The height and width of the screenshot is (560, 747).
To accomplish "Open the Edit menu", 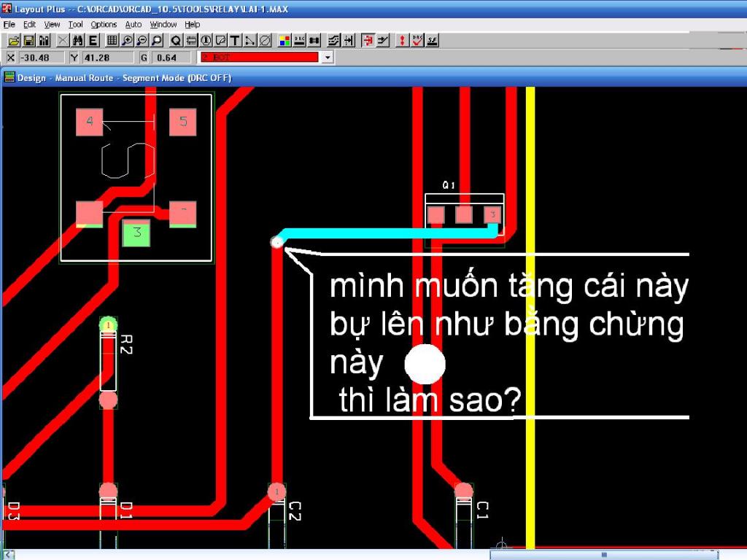I will tap(29, 24).
